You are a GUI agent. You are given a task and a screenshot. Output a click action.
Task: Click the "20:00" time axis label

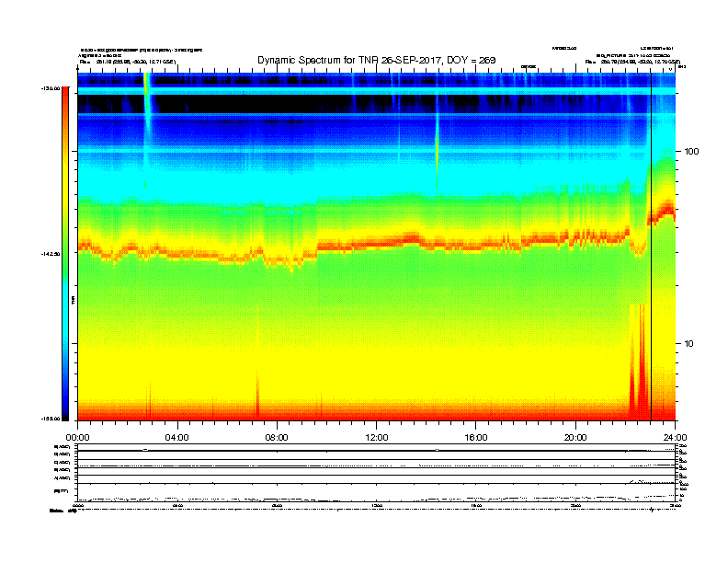(x=575, y=438)
